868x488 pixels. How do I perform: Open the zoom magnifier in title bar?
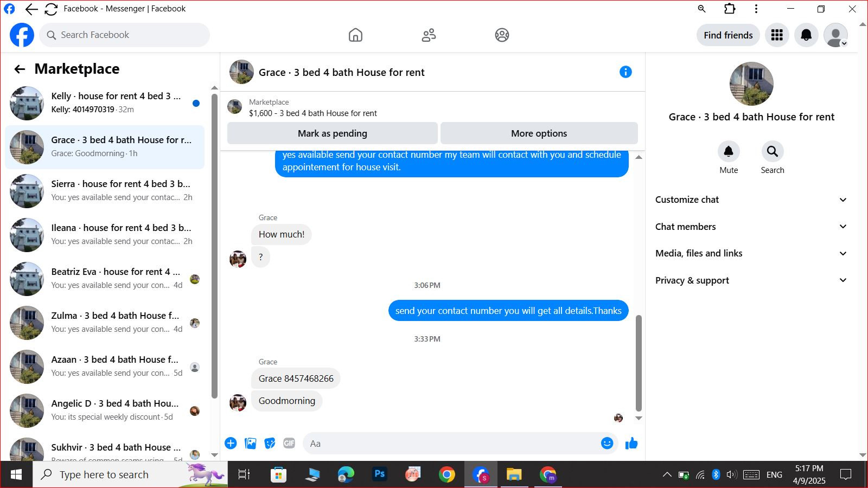click(701, 9)
